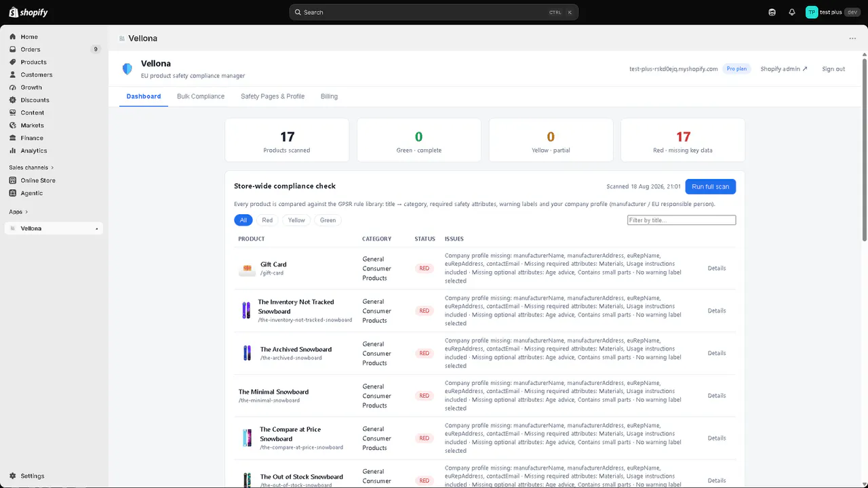Filter by Green status
This screenshot has height=488, width=868.
click(x=328, y=220)
